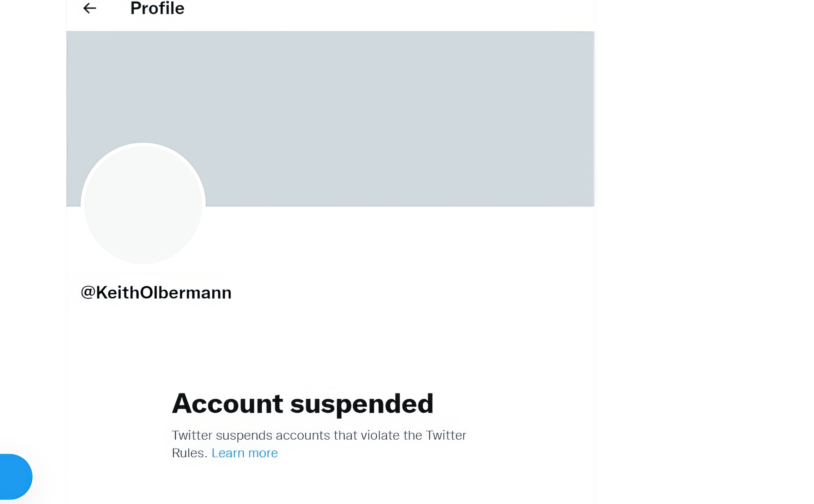The height and width of the screenshot is (504, 814).
Task: Click the blue compose button at screen edge
Action: [x=16, y=477]
